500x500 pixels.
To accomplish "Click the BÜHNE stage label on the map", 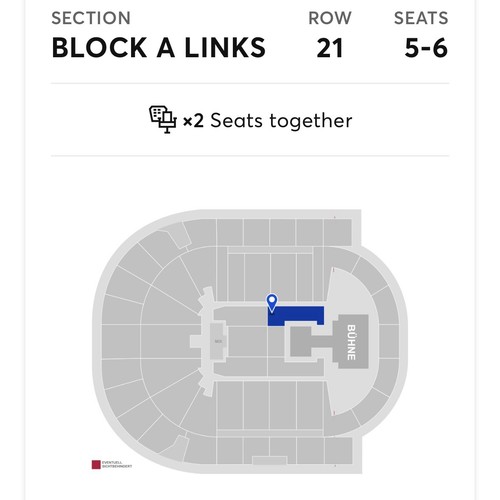I will [x=351, y=342].
